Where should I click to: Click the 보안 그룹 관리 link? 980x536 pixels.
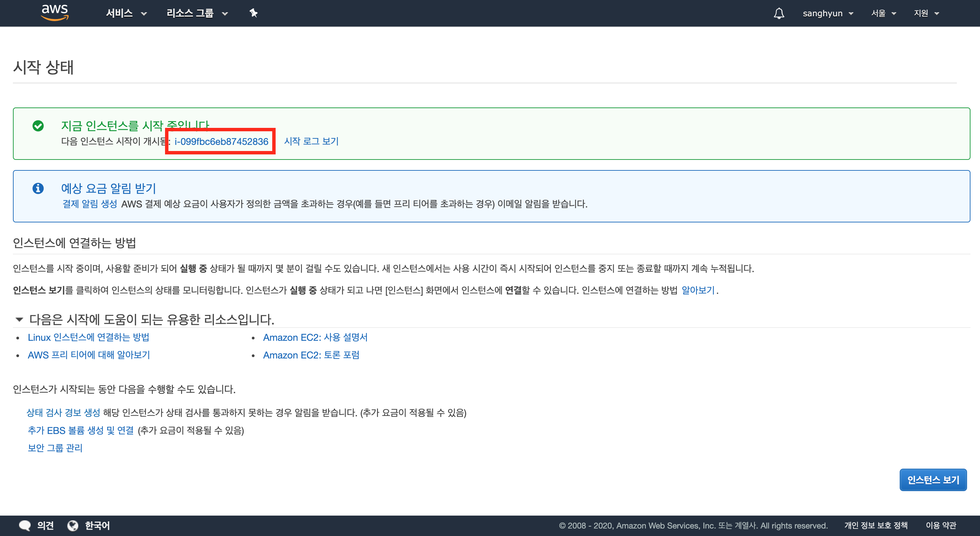tap(55, 448)
